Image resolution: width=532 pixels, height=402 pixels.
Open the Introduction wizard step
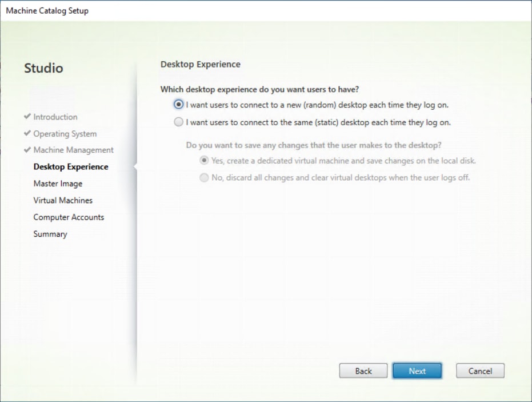coord(55,117)
